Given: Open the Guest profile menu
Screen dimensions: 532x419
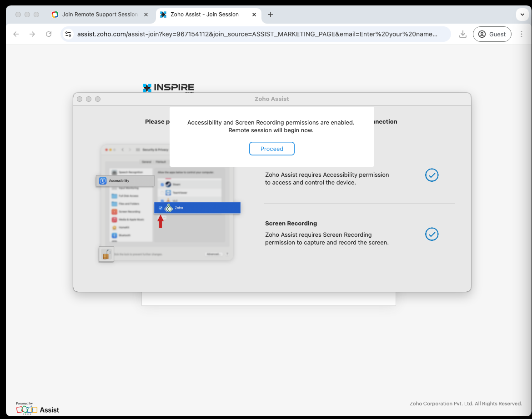Looking at the screenshot, I should point(492,34).
